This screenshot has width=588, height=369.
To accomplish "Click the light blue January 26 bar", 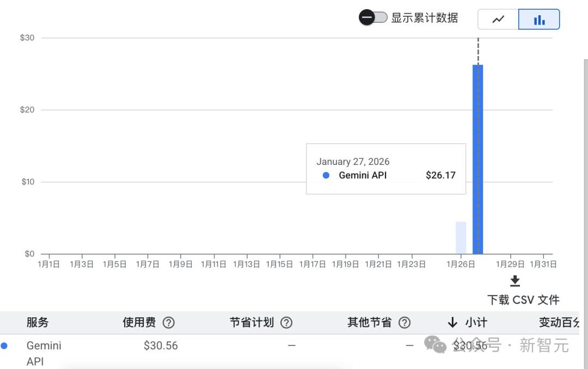I will (461, 238).
